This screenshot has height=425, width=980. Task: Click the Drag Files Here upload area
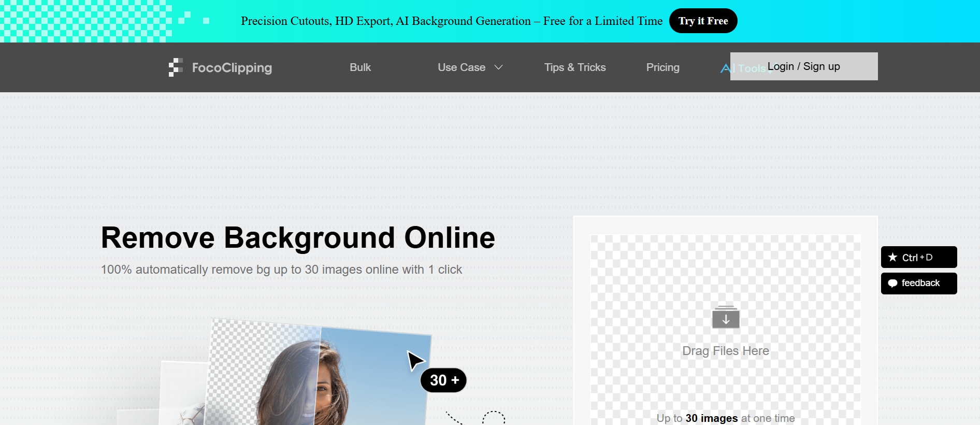point(726,330)
